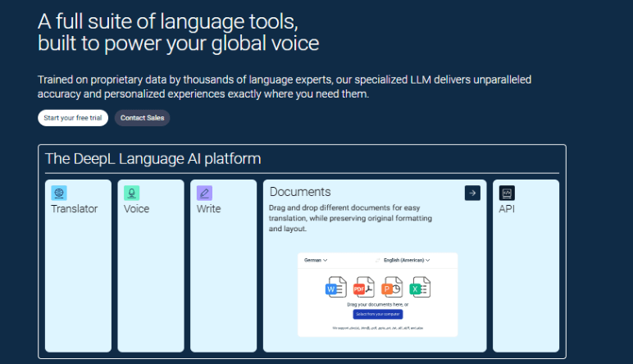Click 'The DeepL Language AI platform' heading

153,158
